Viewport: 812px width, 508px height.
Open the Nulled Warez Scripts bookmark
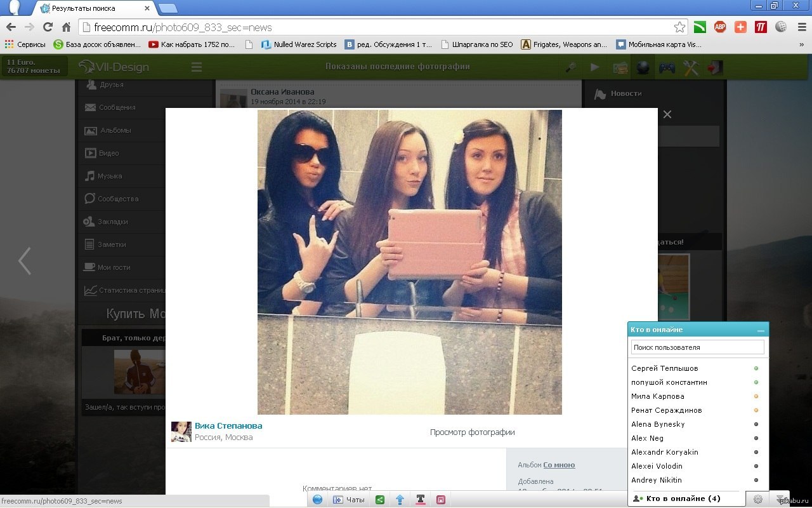(298, 44)
